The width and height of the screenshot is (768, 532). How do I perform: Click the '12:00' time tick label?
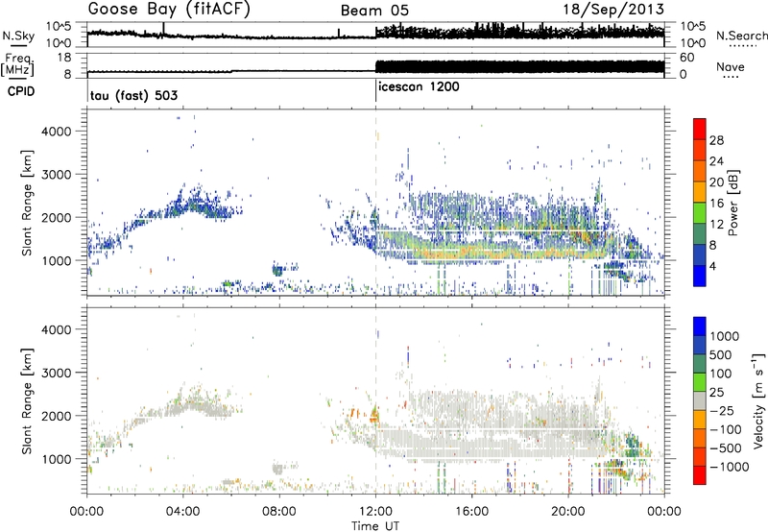click(x=375, y=512)
